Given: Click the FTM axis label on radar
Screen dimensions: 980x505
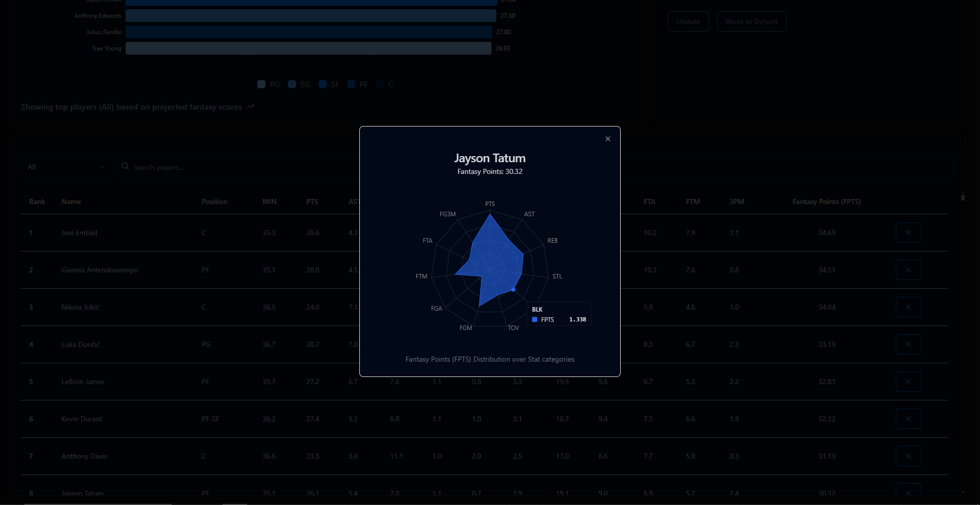Looking at the screenshot, I should coord(421,276).
